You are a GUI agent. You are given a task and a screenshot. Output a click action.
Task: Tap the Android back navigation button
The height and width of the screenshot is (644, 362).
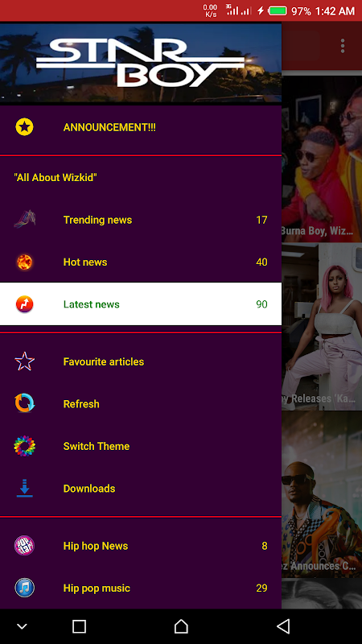[283, 626]
